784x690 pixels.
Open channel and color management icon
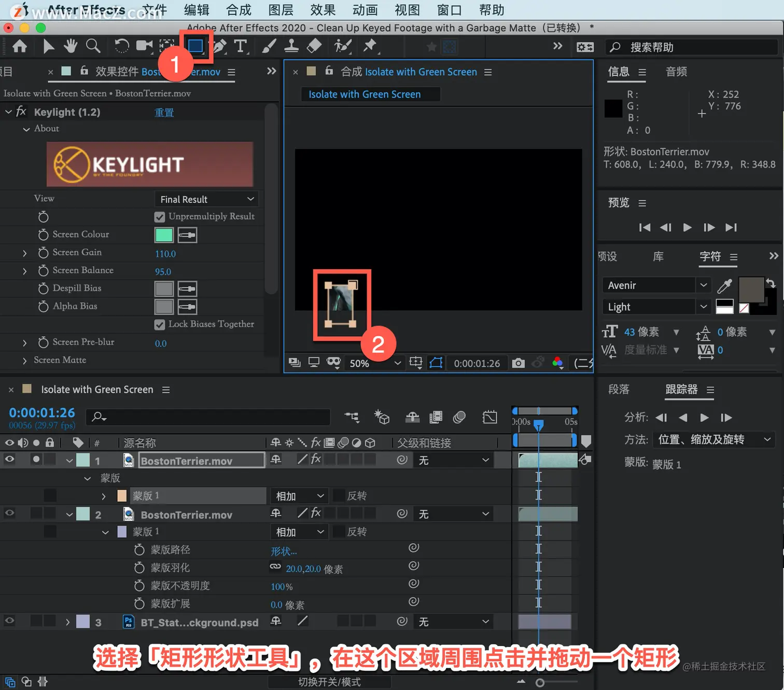coord(558,363)
